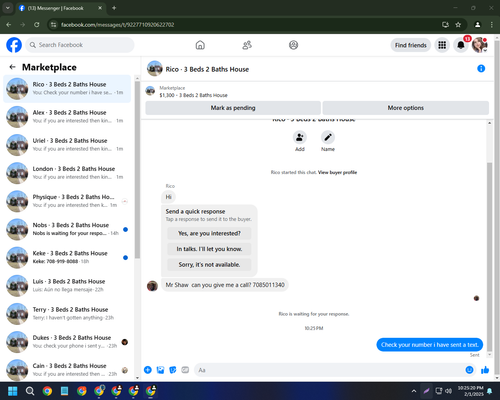Edit the chat name with pencil icon
Viewport: 500px width, 400px height.
click(328, 137)
